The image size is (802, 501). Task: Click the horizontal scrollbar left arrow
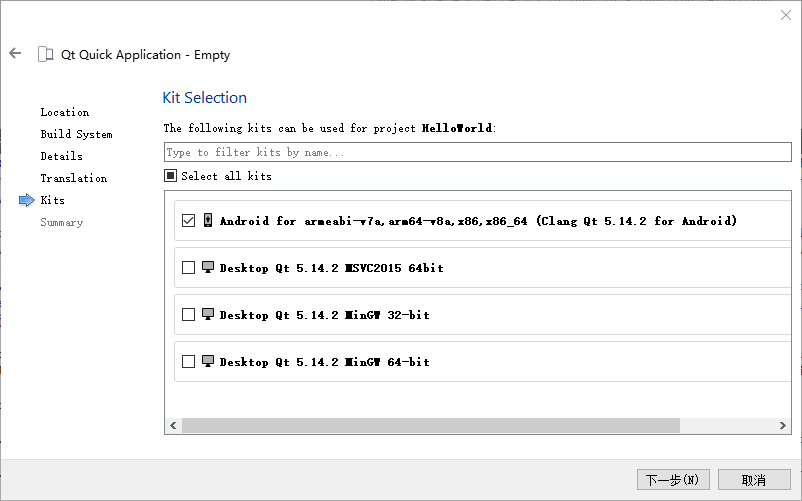[173, 425]
